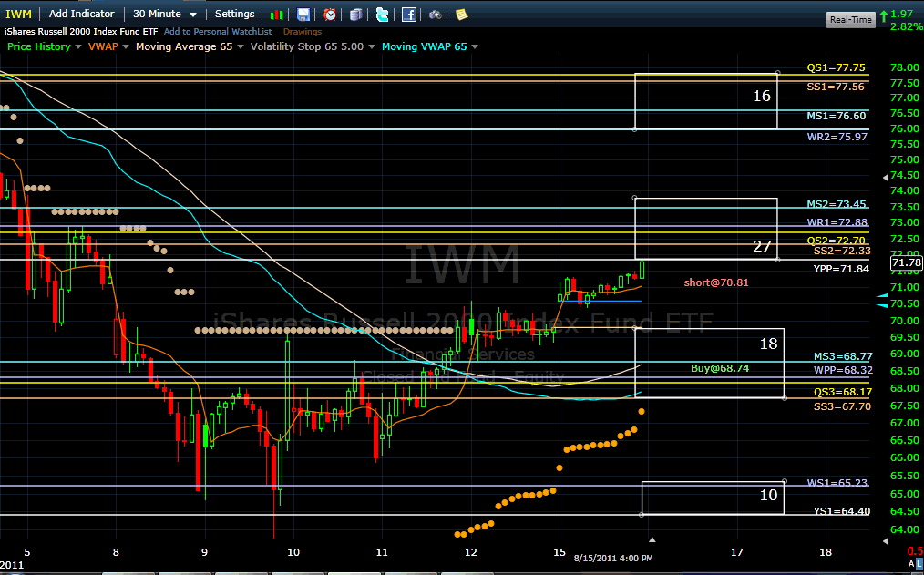Image resolution: width=924 pixels, height=575 pixels.
Task: Click the SS2=72.33 level label
Action: pos(842,251)
